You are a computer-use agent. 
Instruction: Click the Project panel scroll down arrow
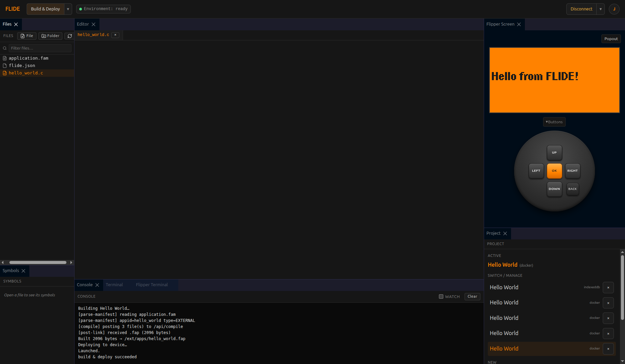click(622, 361)
